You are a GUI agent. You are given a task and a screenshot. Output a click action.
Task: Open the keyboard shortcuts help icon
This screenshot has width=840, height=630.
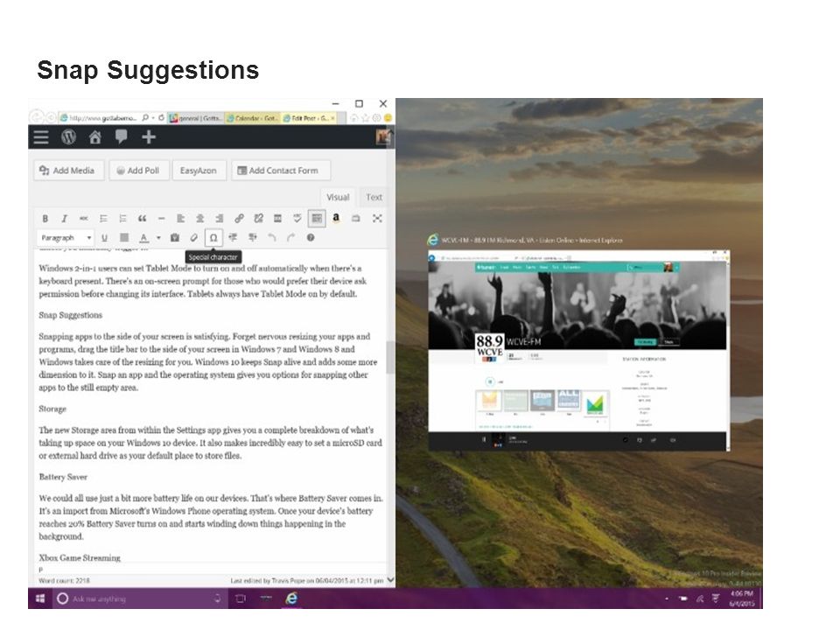coord(311,238)
